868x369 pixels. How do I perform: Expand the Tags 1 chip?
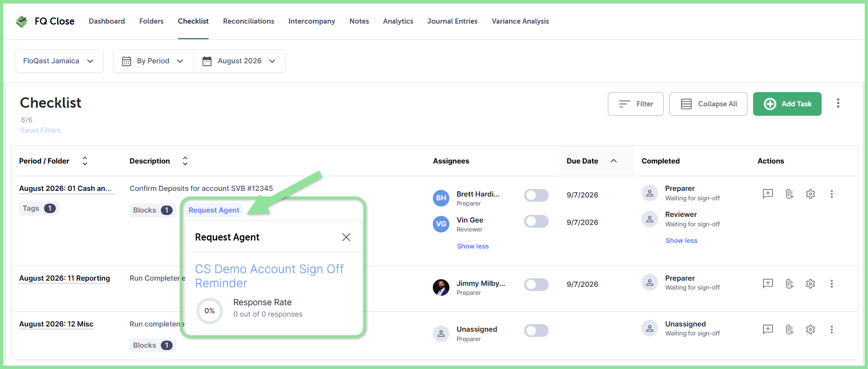click(x=39, y=208)
